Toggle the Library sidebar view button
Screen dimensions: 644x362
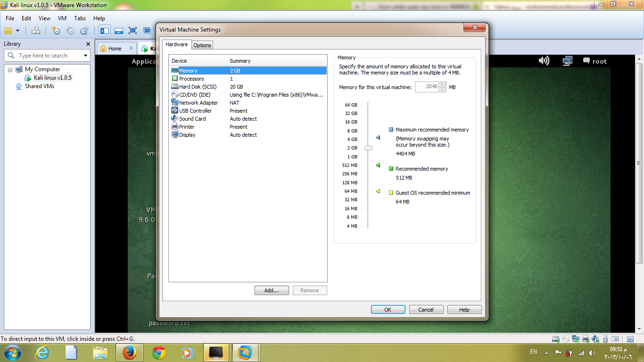105,31
